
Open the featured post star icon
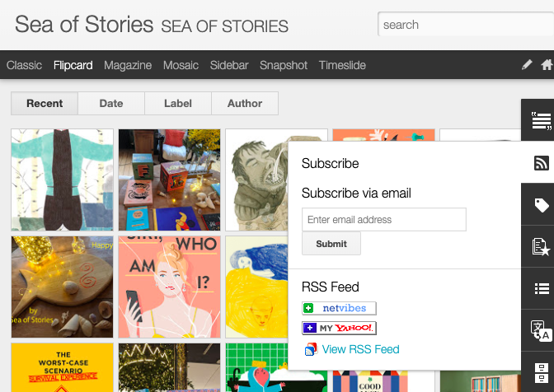(x=540, y=246)
